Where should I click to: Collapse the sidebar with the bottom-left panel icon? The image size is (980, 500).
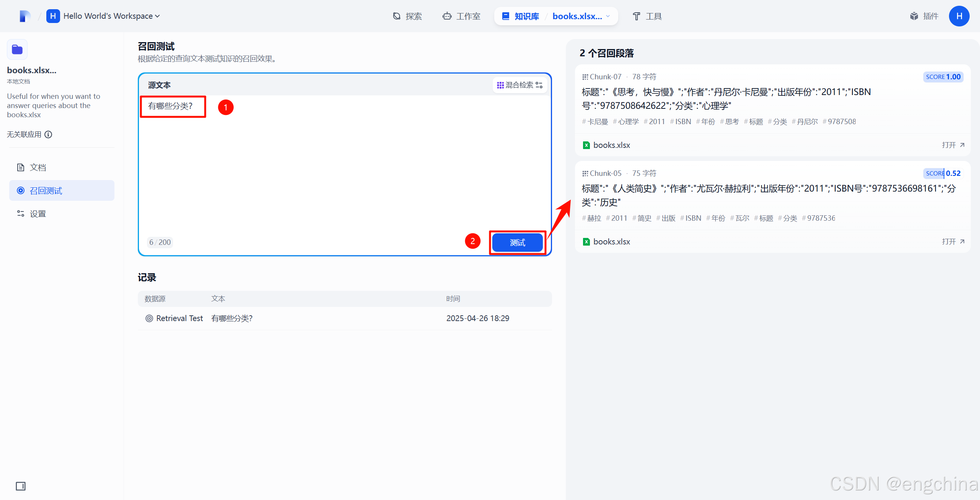[x=21, y=486]
